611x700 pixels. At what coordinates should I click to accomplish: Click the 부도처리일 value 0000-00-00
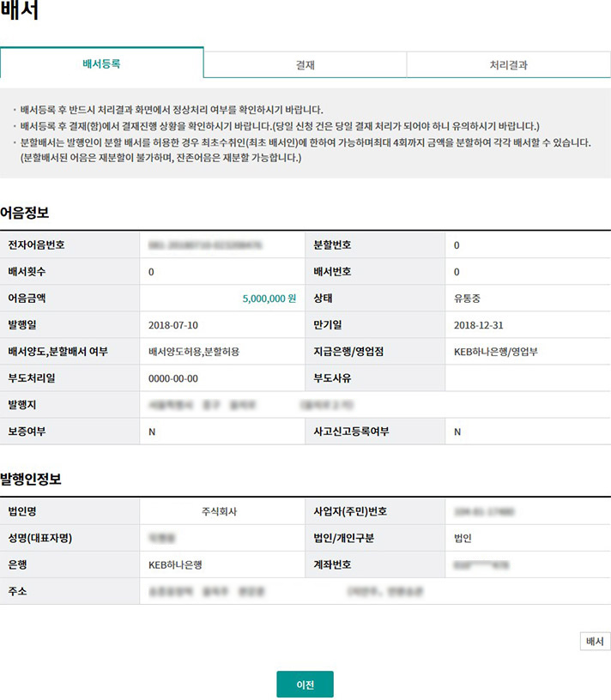coord(173,378)
